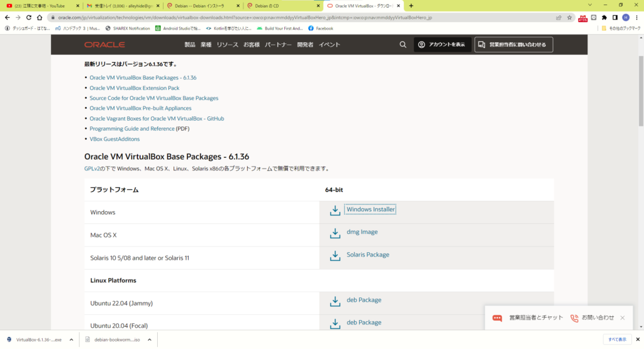The height and width of the screenshot is (349, 644).
Task: Reload the page with the refresh icon
Action: pos(29,18)
